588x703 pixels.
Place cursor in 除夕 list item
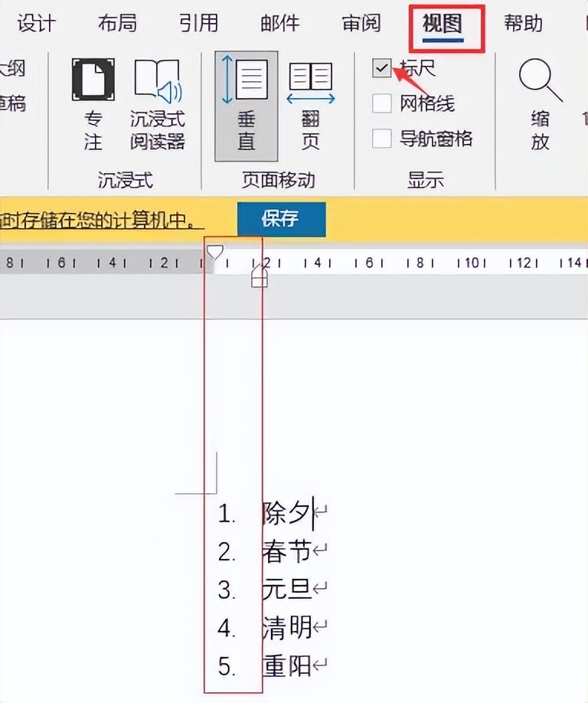(x=287, y=512)
